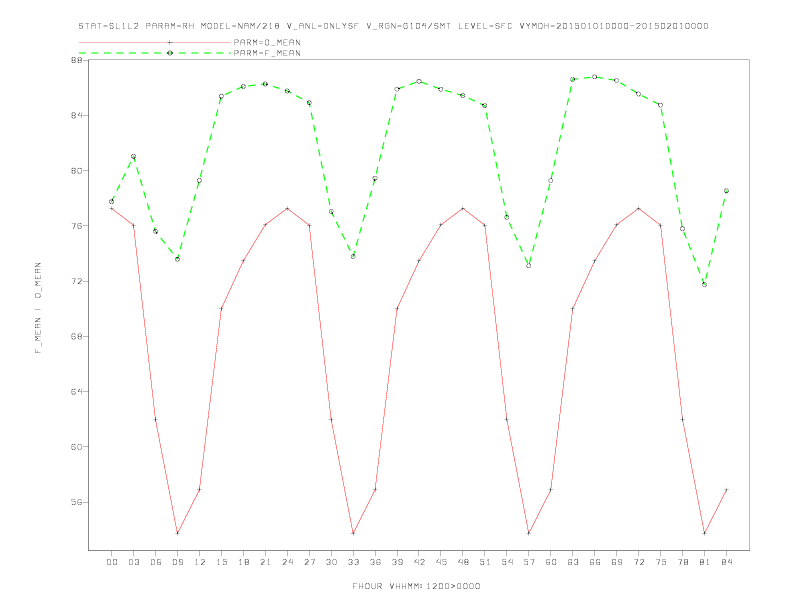Click the x-axis tick label 66
The height and width of the screenshot is (612, 792).
[595, 562]
